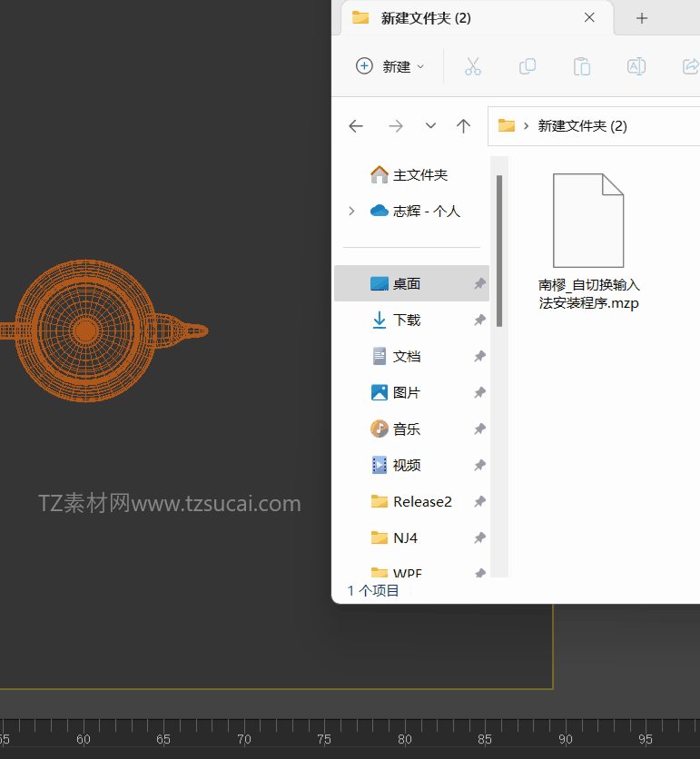Go up one folder level

463,126
